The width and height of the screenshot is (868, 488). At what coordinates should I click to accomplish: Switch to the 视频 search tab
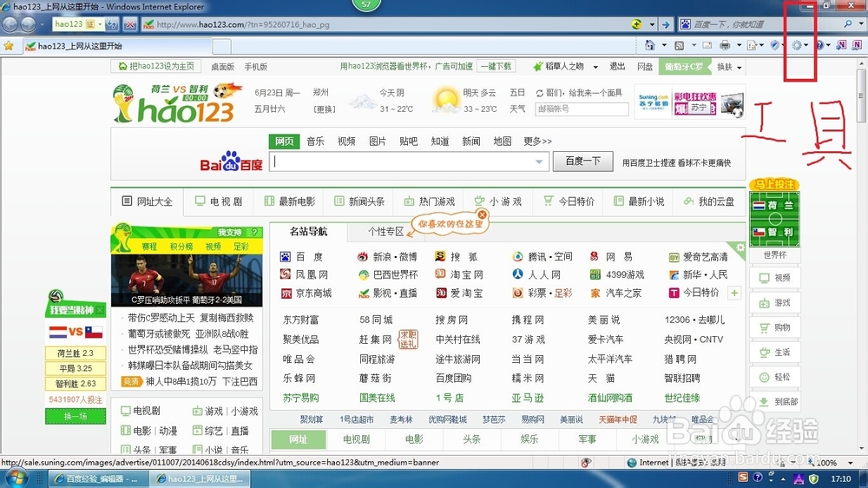click(x=346, y=142)
